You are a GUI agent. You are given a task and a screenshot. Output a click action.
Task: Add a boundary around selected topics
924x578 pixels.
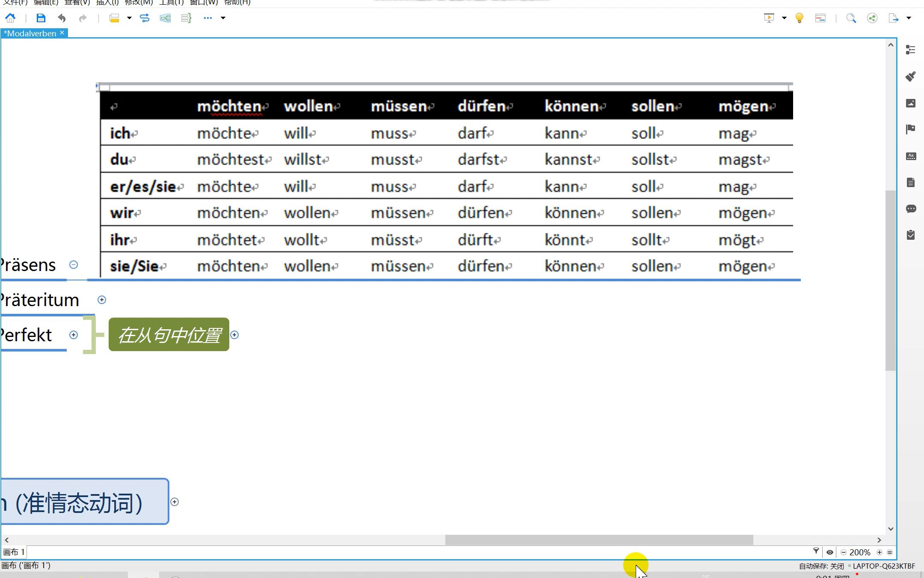coord(165,18)
